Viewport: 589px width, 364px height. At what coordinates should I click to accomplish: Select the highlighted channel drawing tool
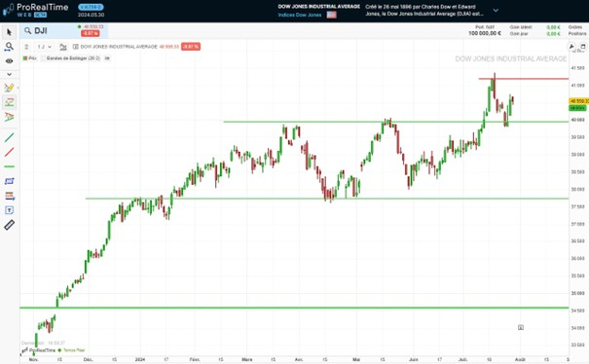[x=9, y=102]
